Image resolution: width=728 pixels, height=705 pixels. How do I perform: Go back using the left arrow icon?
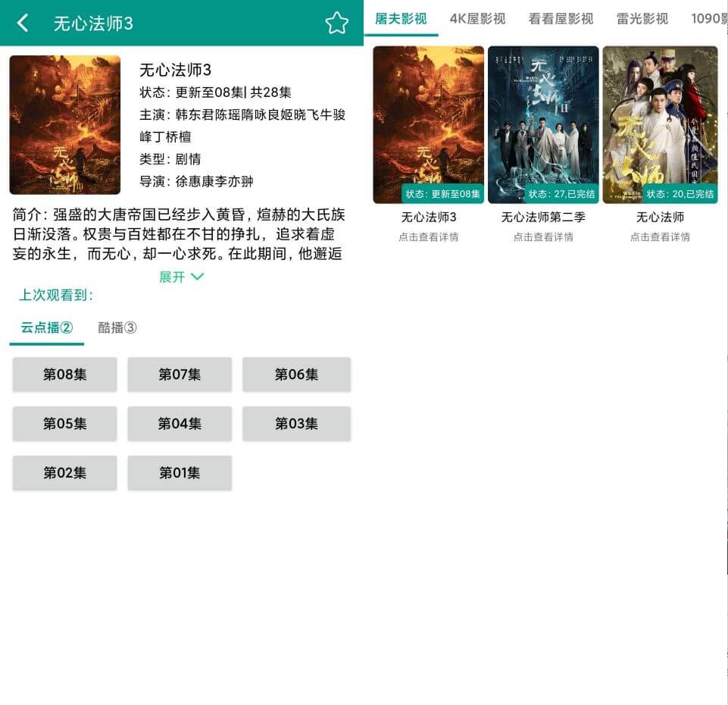[x=22, y=23]
